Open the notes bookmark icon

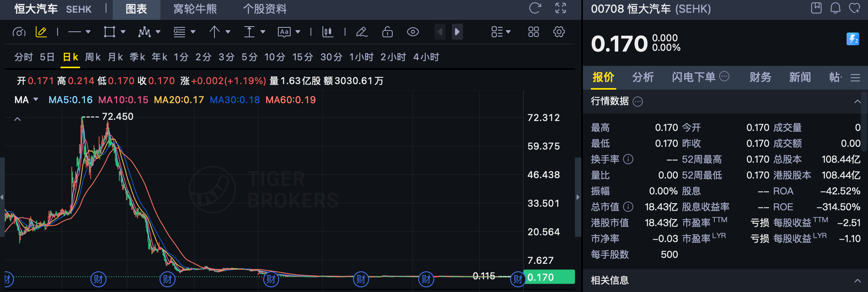tap(816, 8)
